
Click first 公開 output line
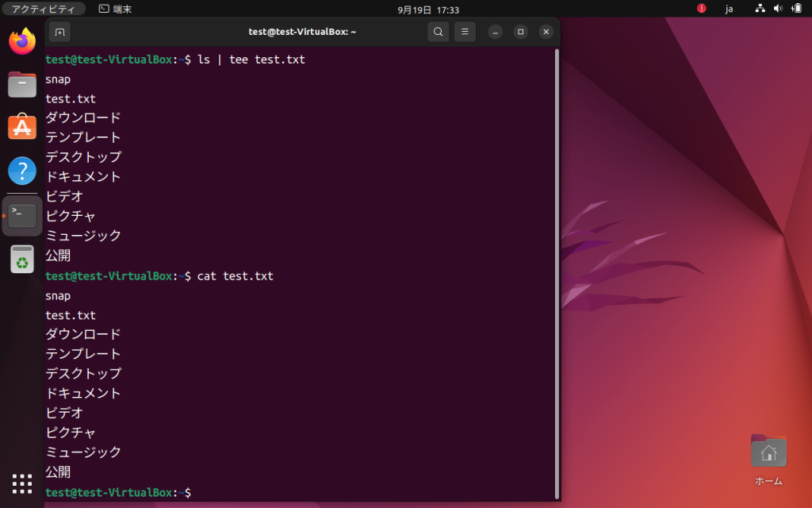click(58, 256)
